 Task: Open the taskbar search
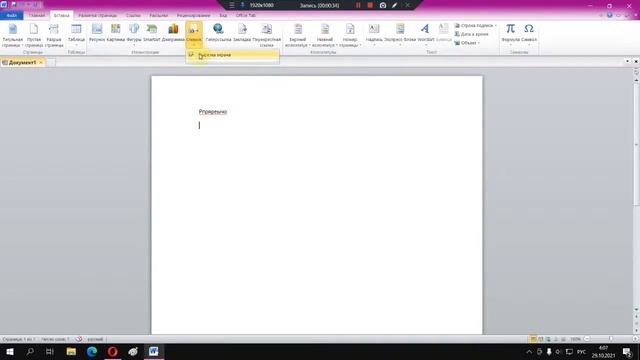[30, 352]
